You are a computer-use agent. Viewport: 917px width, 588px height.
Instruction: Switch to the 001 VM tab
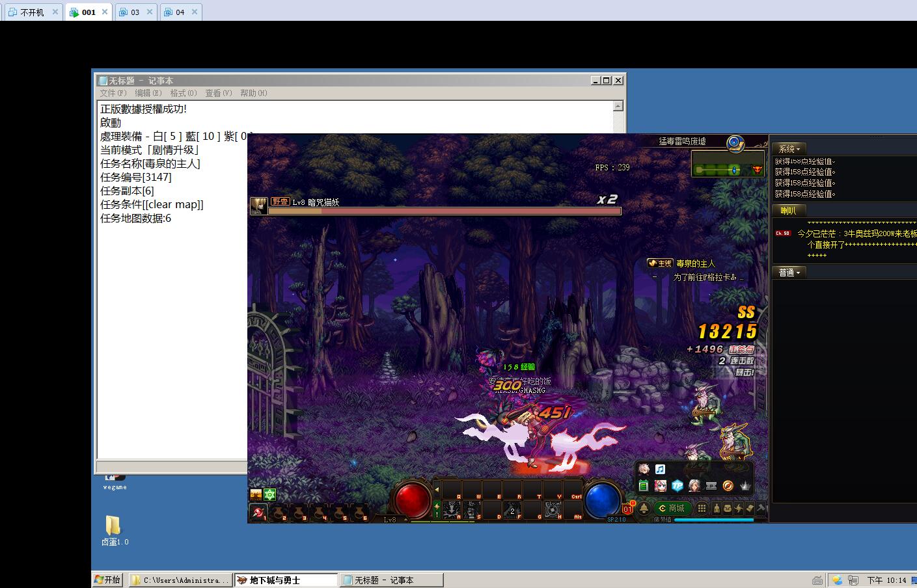point(89,12)
